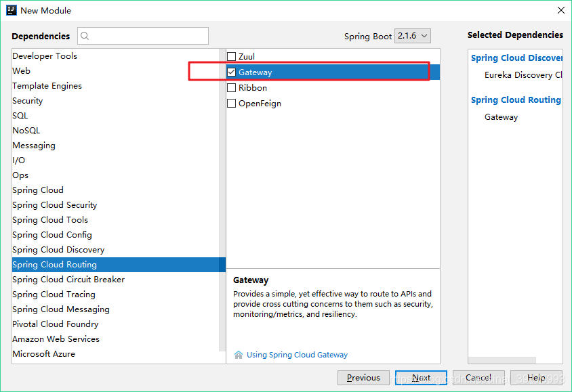
Task: Choose Spring Cloud Discovery category
Action: pos(115,250)
